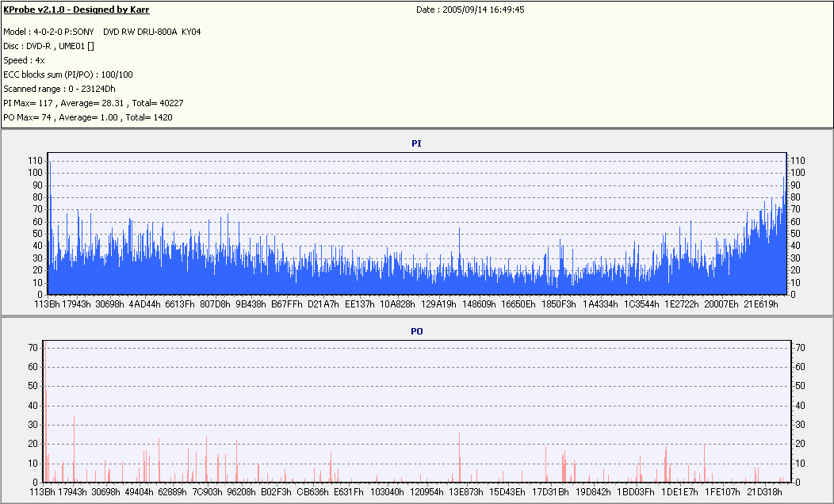Click the KProbe v2.1.0 title heading
834x504 pixels.
tap(76, 10)
